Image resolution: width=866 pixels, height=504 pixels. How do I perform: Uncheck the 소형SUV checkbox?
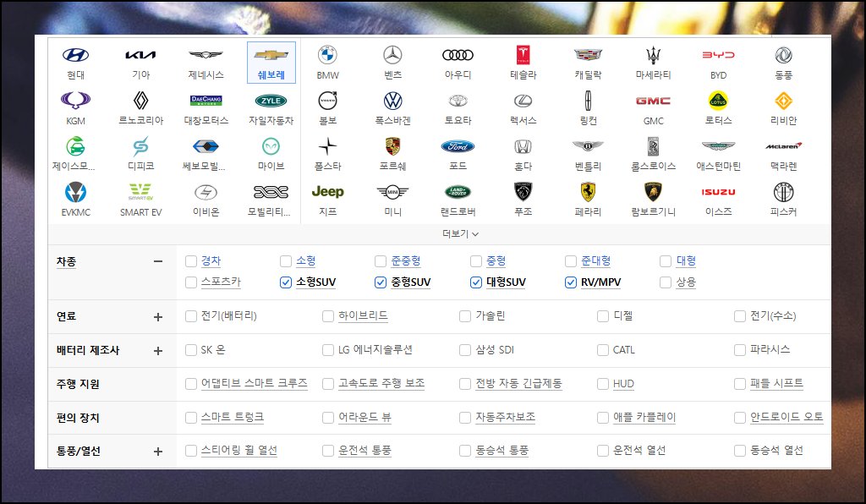[286, 282]
